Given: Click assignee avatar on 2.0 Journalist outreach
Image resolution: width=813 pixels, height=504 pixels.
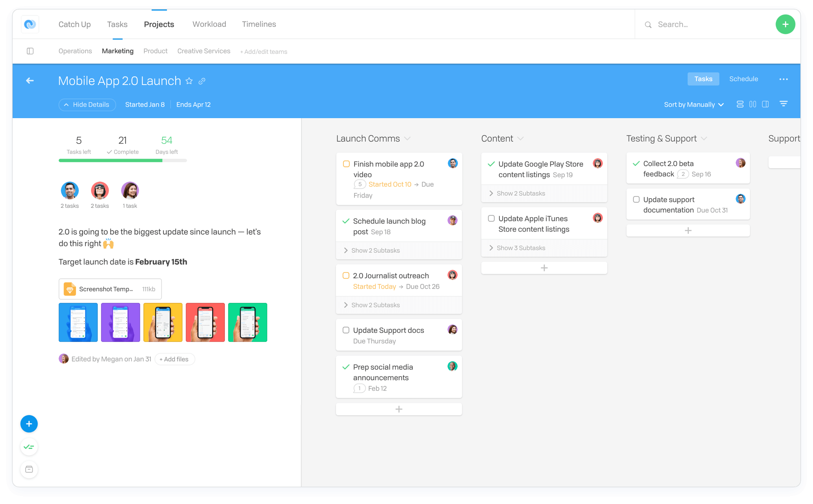Looking at the screenshot, I should coord(452,275).
